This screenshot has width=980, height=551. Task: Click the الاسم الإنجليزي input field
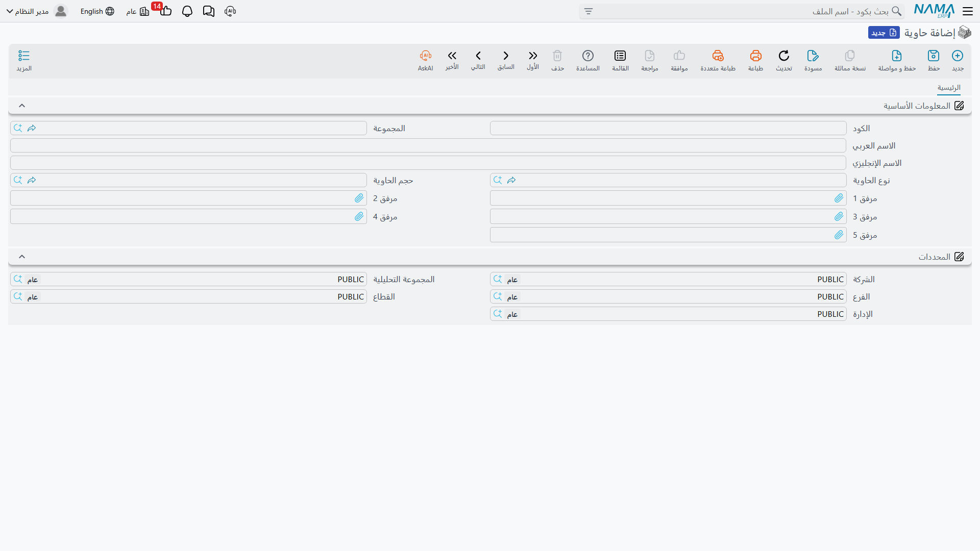428,163
